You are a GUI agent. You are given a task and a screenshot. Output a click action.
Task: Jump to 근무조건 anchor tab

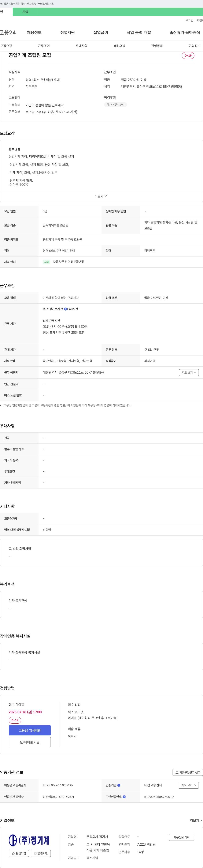(44, 46)
